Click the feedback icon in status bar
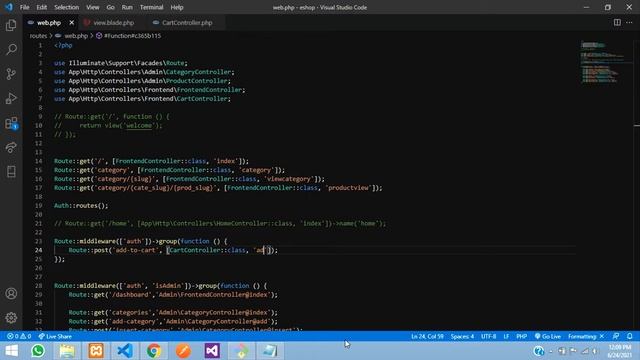Screen dimensions: 640x360 pyautogui.click(x=616, y=336)
